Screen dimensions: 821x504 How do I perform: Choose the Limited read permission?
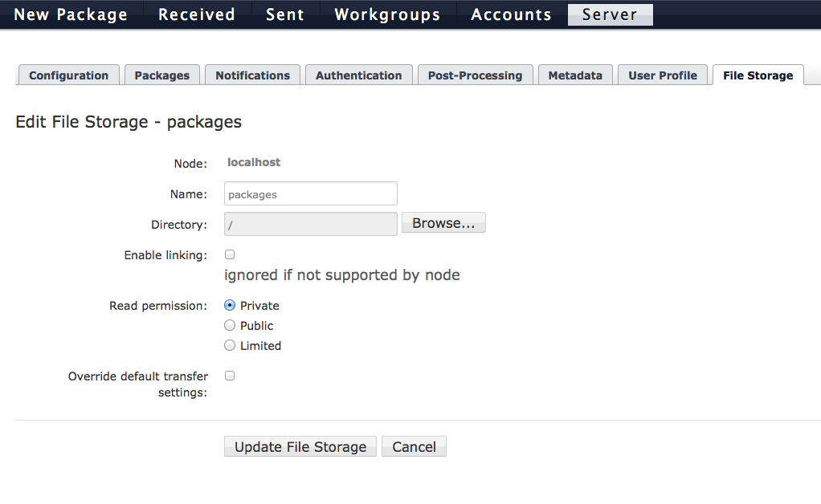tap(230, 345)
